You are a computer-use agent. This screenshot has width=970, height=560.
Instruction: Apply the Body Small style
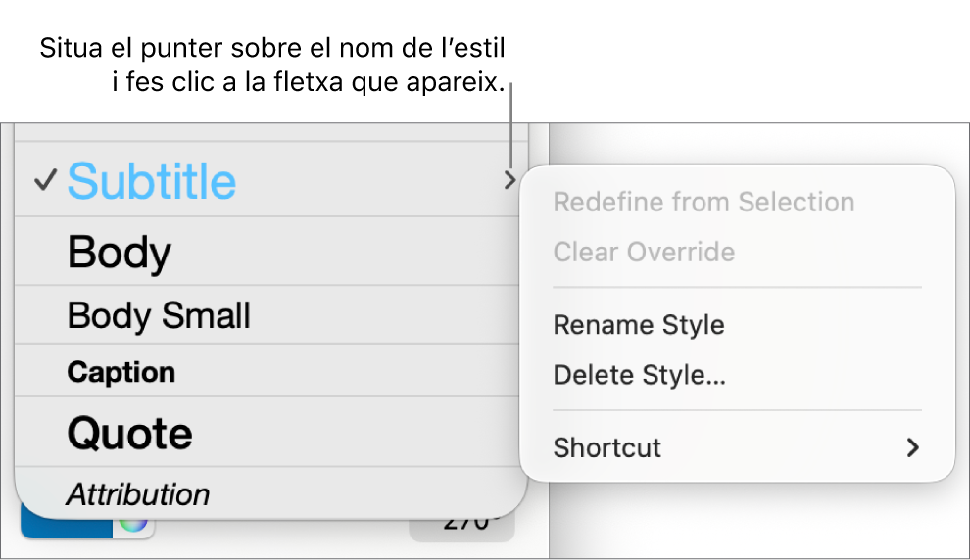[159, 315]
